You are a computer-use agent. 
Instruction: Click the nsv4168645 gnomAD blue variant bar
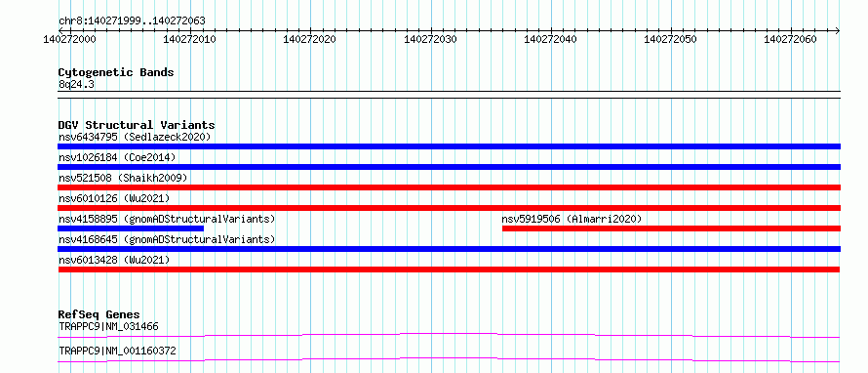click(x=449, y=249)
